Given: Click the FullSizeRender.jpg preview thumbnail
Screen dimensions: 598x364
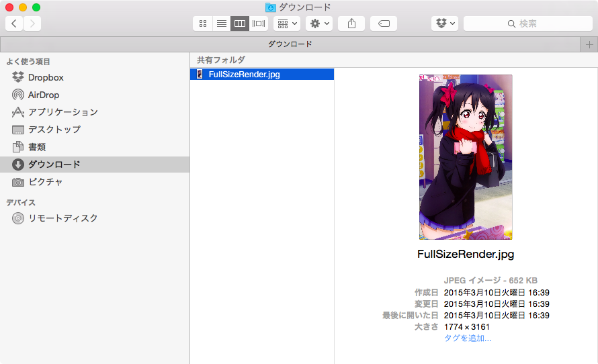Looking at the screenshot, I should (x=466, y=157).
